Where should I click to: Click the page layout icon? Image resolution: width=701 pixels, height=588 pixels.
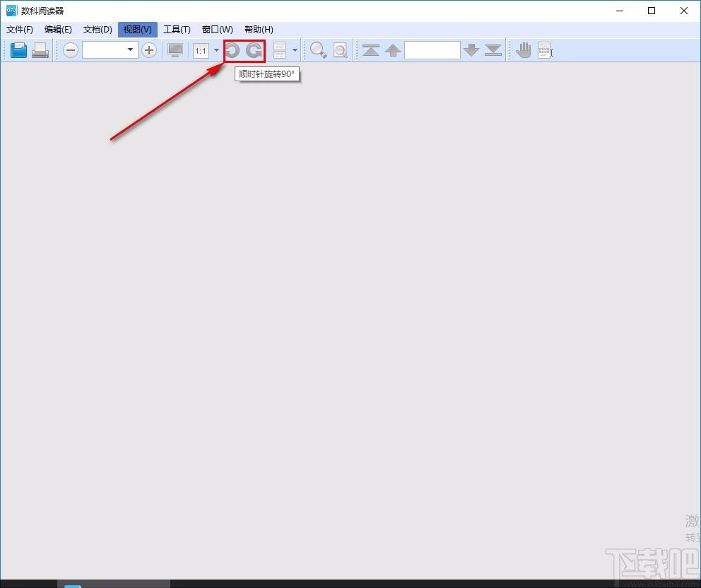pyautogui.click(x=280, y=50)
